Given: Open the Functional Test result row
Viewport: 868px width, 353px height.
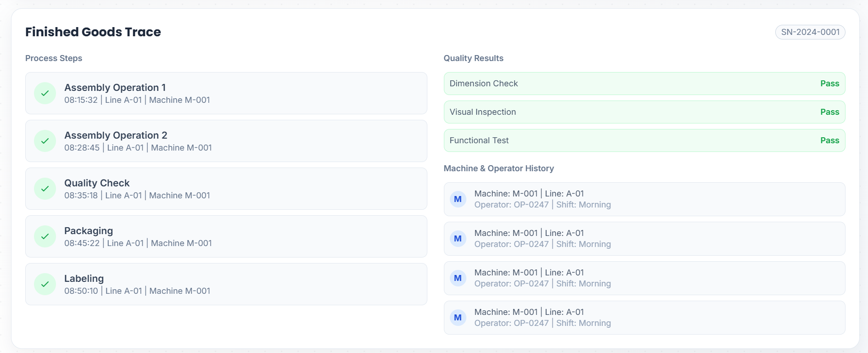Looking at the screenshot, I should (644, 140).
